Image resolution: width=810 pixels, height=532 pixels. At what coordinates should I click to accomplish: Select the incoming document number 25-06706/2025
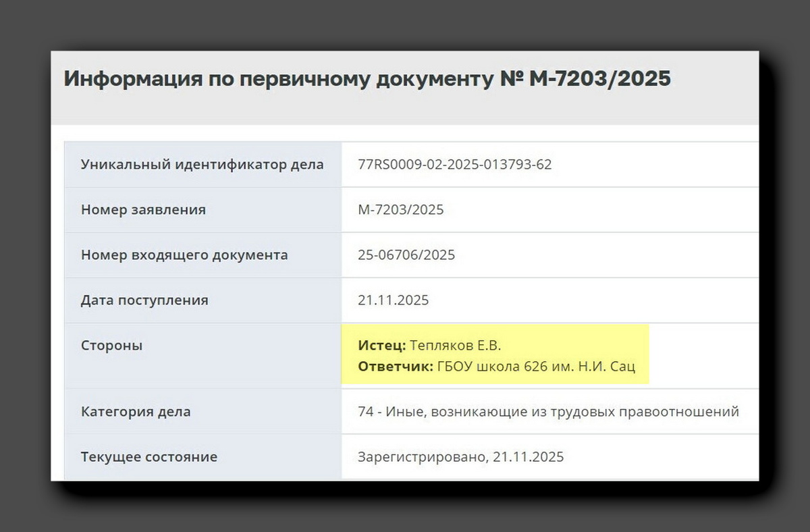[406, 255]
